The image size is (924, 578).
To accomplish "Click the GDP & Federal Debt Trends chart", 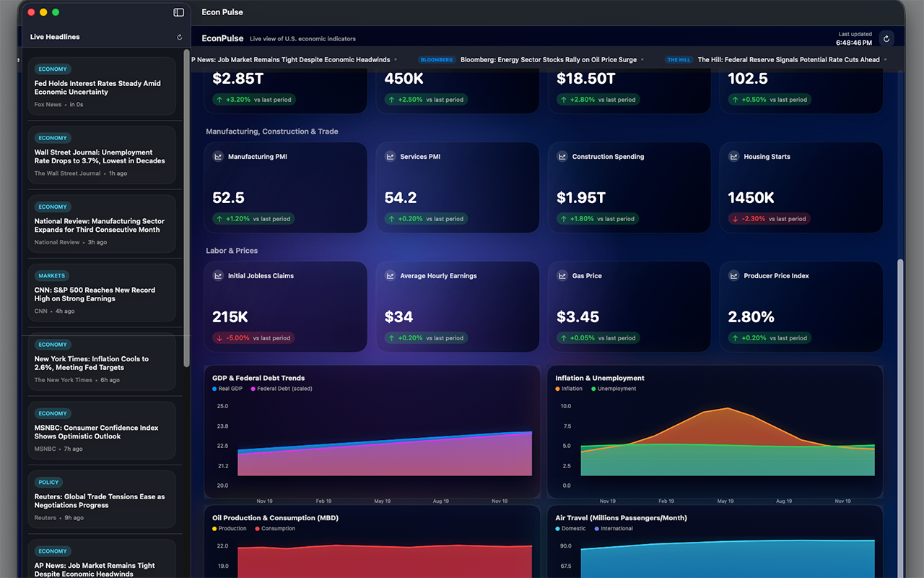I will (x=372, y=432).
